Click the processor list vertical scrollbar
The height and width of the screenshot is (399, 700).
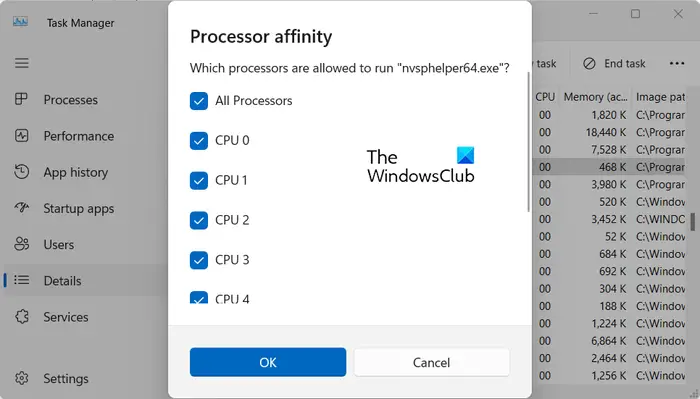point(529,141)
